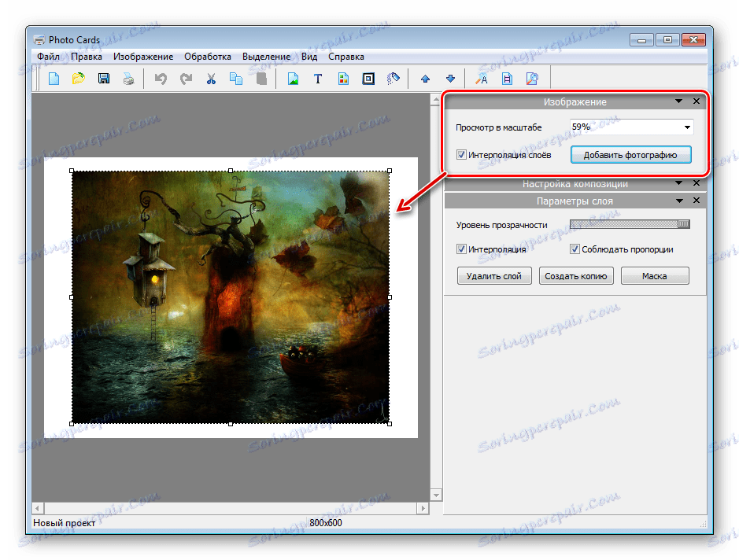Uncheck the Интерполяция checkbox in layer parameters

pyautogui.click(x=461, y=249)
